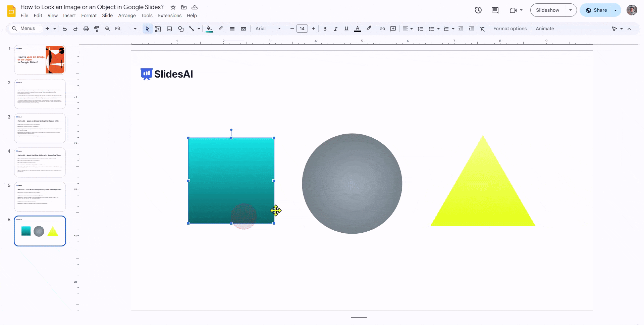Click the border color pencil icon
The width and height of the screenshot is (644, 325).
tap(221, 29)
